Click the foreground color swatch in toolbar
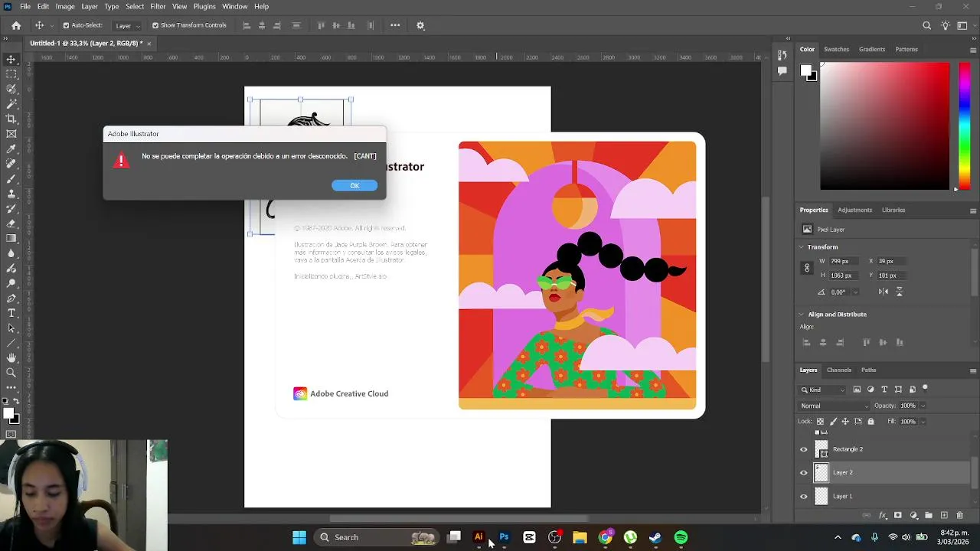The height and width of the screenshot is (551, 980). click(x=8, y=413)
